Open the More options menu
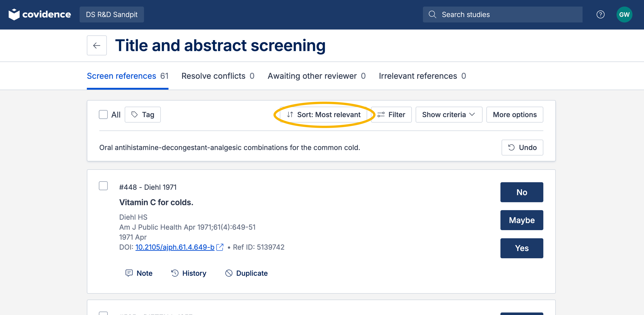644x315 pixels. coord(515,115)
